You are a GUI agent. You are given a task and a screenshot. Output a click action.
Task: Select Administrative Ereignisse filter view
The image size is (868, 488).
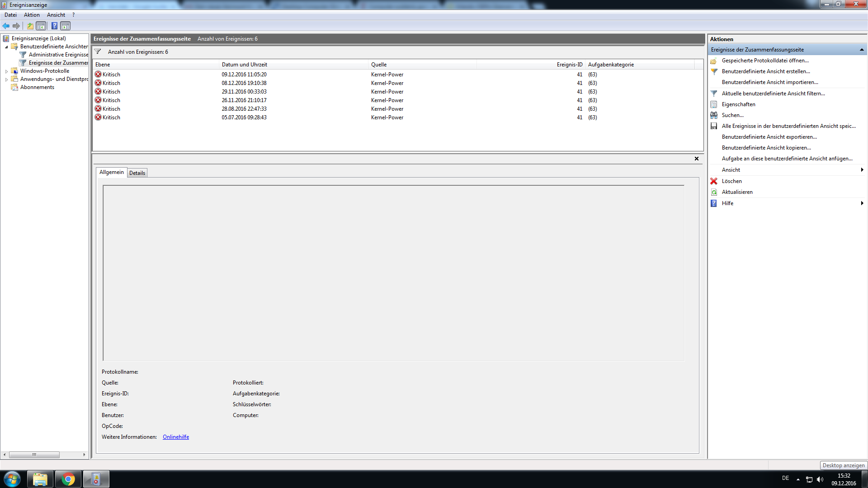[x=58, y=55]
